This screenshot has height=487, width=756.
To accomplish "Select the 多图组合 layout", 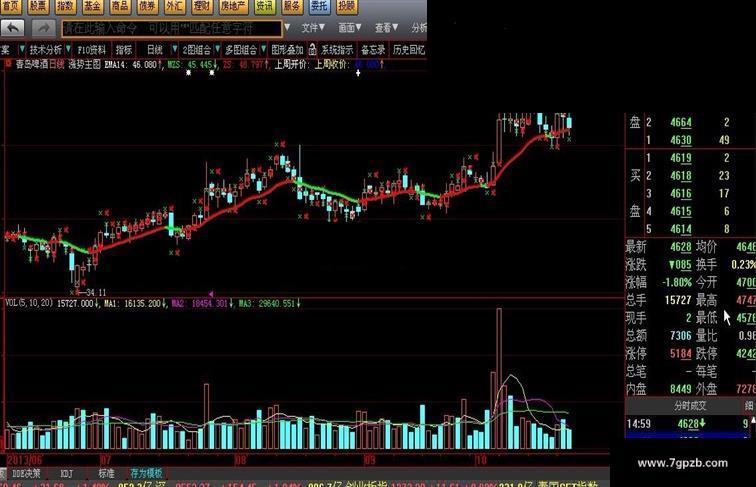I will 241,50.
